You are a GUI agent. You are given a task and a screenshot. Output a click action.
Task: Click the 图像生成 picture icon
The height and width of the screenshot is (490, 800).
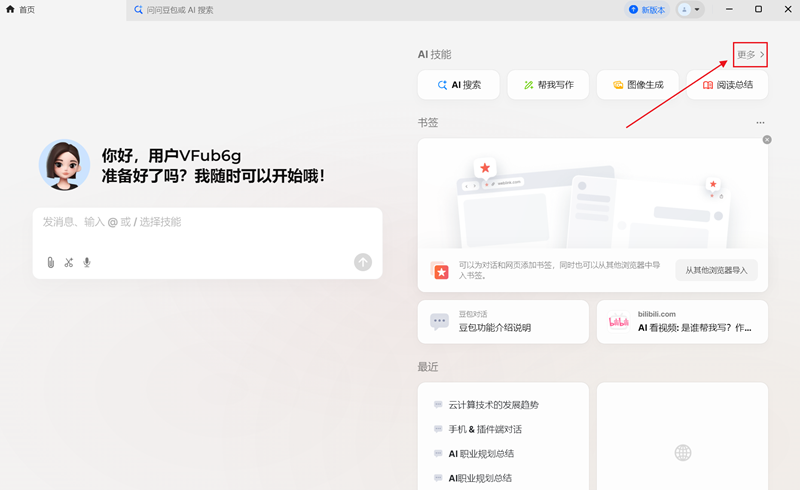(x=618, y=85)
